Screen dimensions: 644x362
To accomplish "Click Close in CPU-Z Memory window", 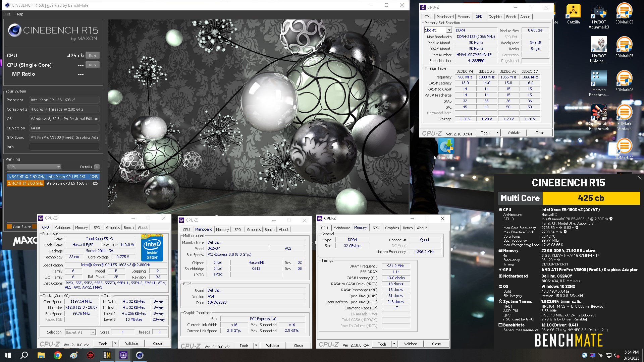I will (x=436, y=344).
